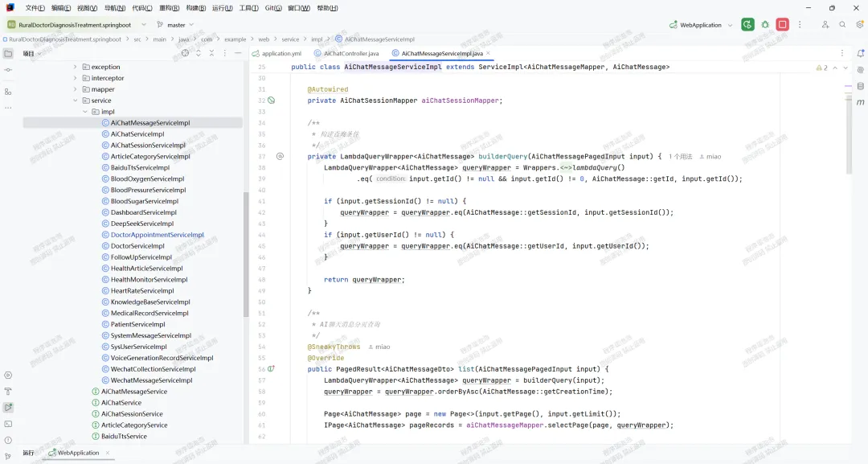Click the gutter @ icon at line 37
This screenshot has height=464, width=868.
[280, 156]
